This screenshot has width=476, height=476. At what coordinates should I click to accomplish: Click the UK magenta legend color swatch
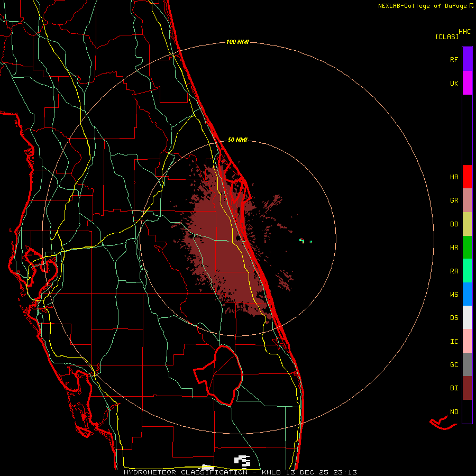467,83
